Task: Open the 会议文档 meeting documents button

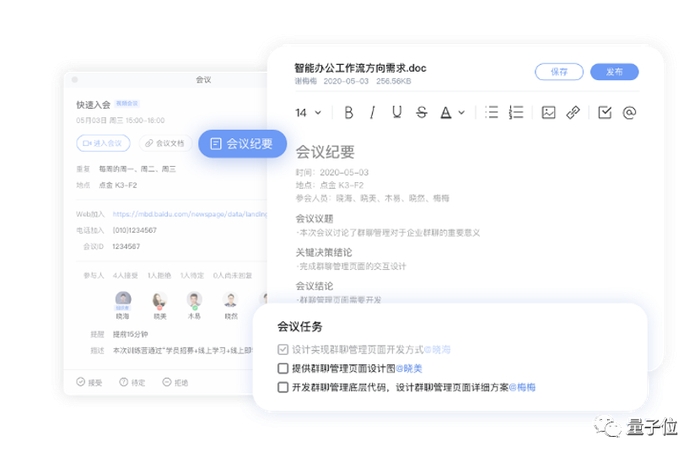Action: coord(165,143)
